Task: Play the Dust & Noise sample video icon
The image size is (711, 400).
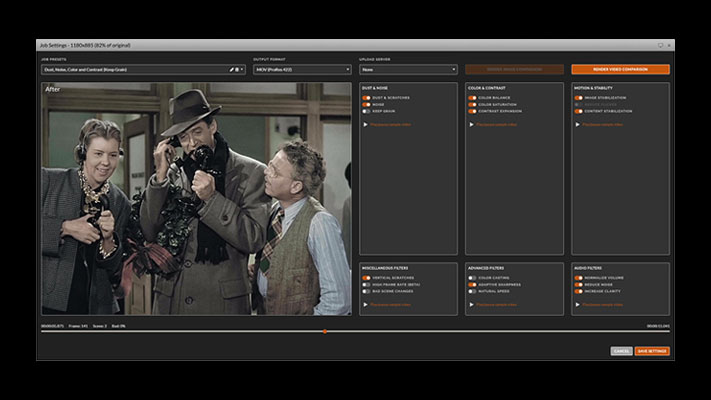Action: [365, 124]
